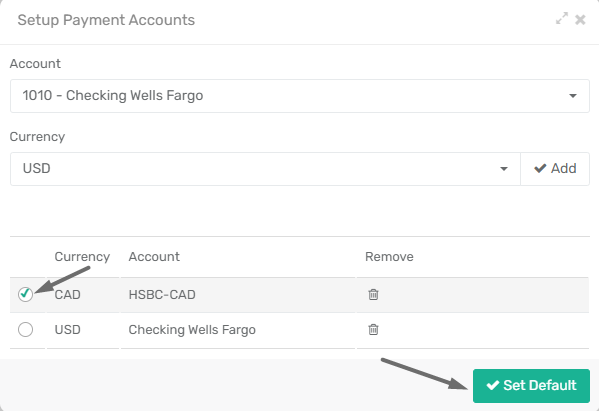Click the Remove column header
Image resolution: width=599 pixels, height=411 pixels.
tap(389, 257)
